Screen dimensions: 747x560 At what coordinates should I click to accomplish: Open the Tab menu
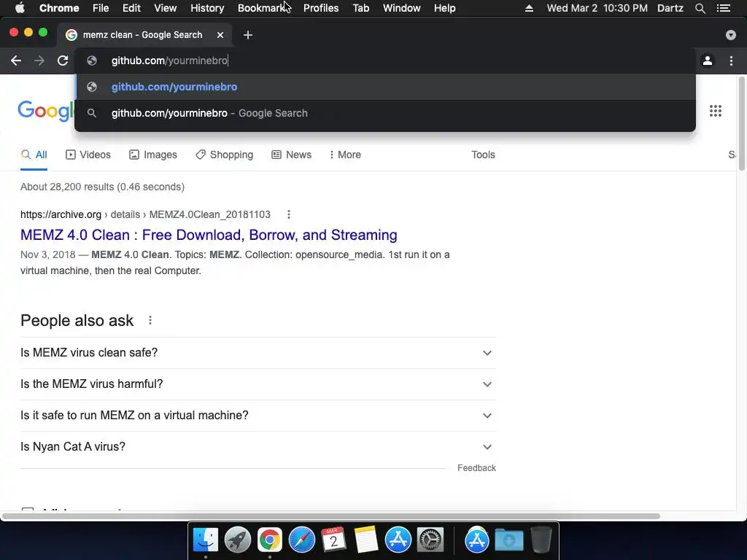[360, 8]
